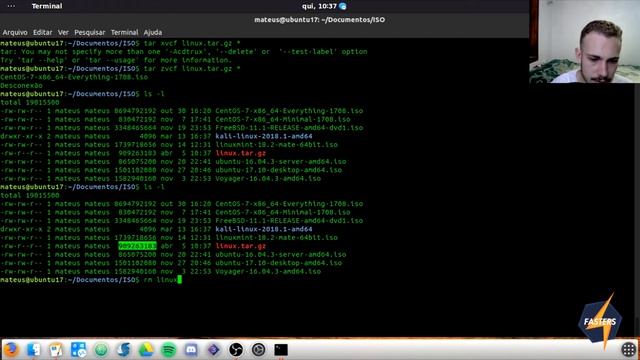This screenshot has width=640, height=360.
Task: Open the Ajuda menu
Action: click(x=153, y=32)
